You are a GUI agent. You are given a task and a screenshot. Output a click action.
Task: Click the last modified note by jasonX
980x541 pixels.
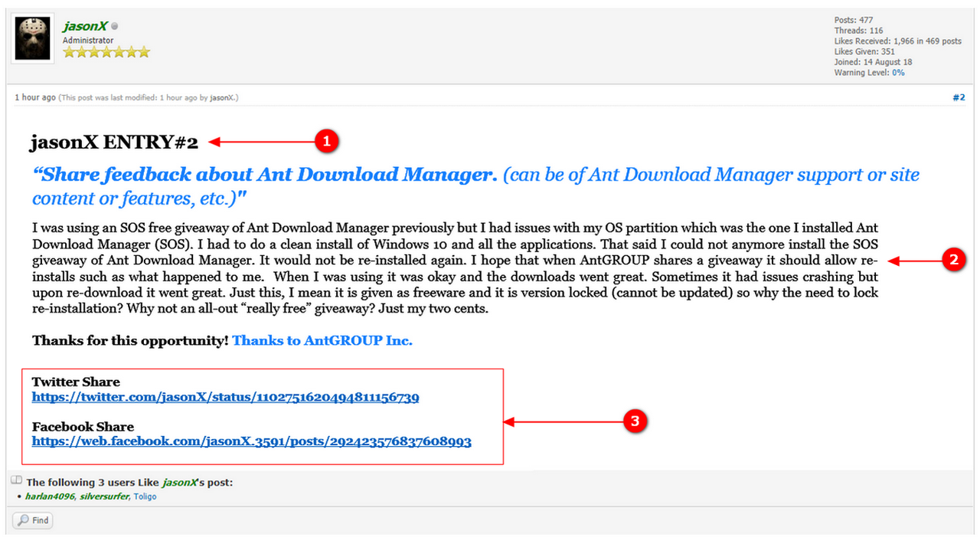(x=149, y=97)
